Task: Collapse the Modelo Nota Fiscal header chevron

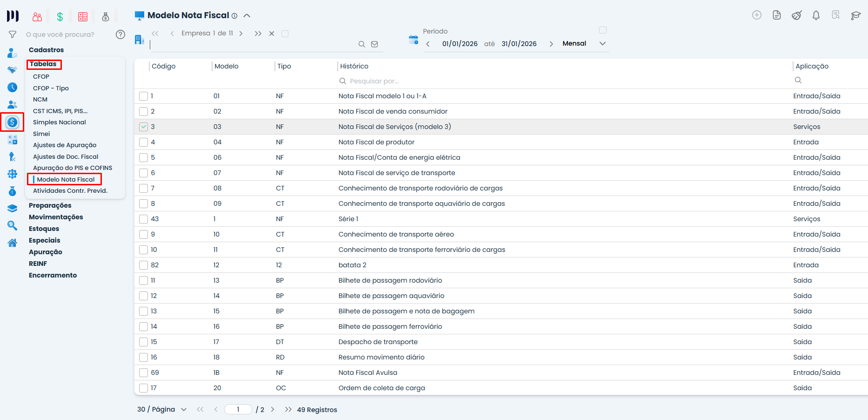Action: [x=247, y=15]
